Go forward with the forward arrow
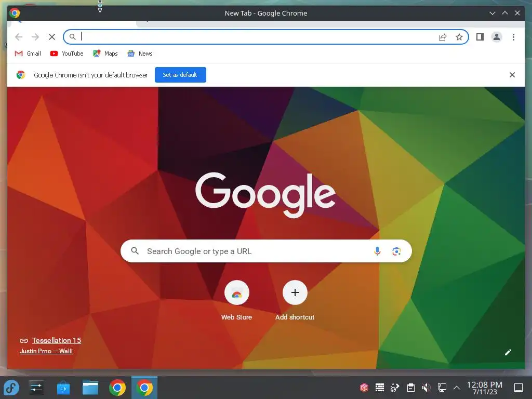 [x=35, y=37]
